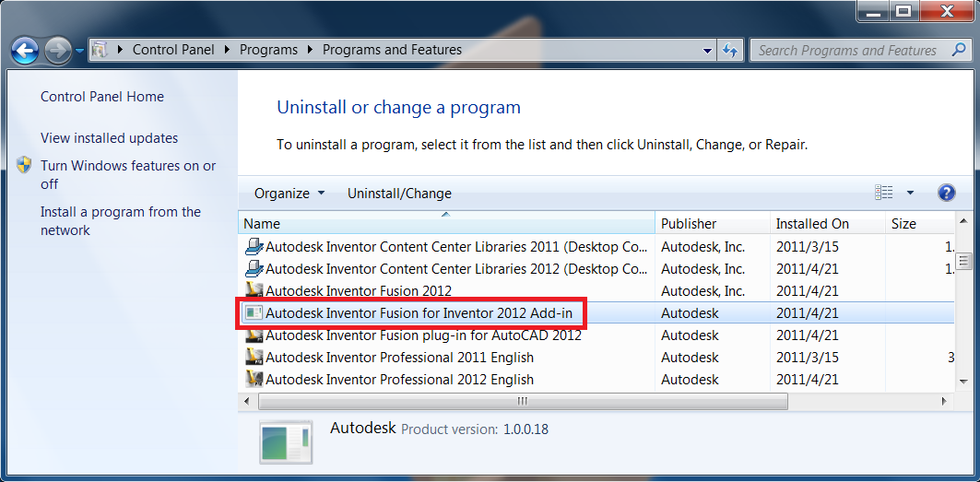Select Autodesk Inventor Professional 2011 English icon
The image size is (980, 482).
coord(254,358)
